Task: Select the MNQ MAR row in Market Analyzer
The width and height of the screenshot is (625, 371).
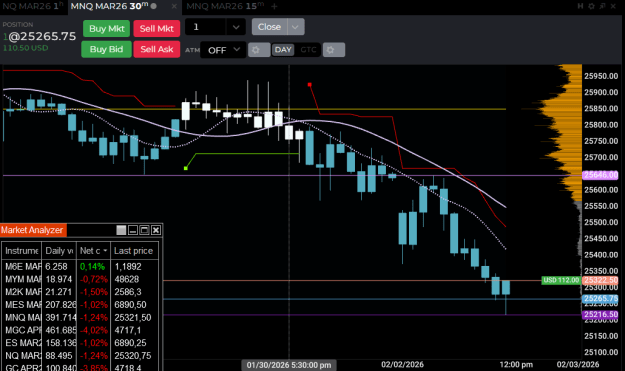Action: tap(80, 317)
